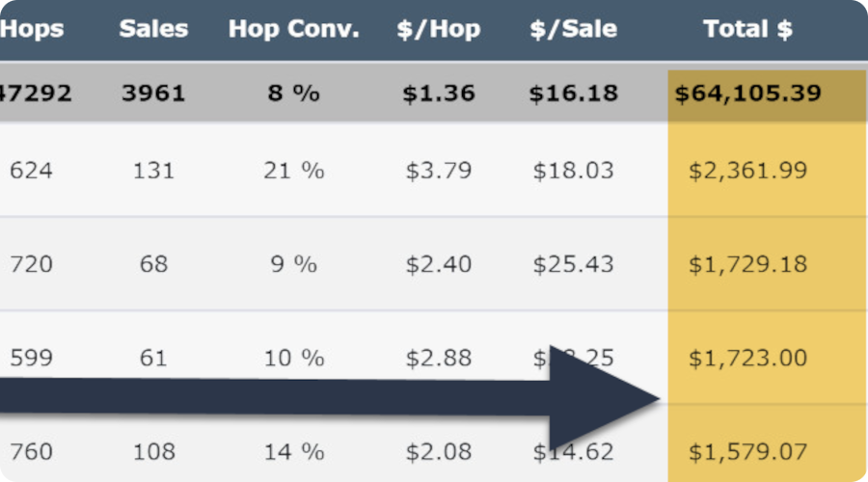Select the $1,723.00 total cell

[747, 358]
